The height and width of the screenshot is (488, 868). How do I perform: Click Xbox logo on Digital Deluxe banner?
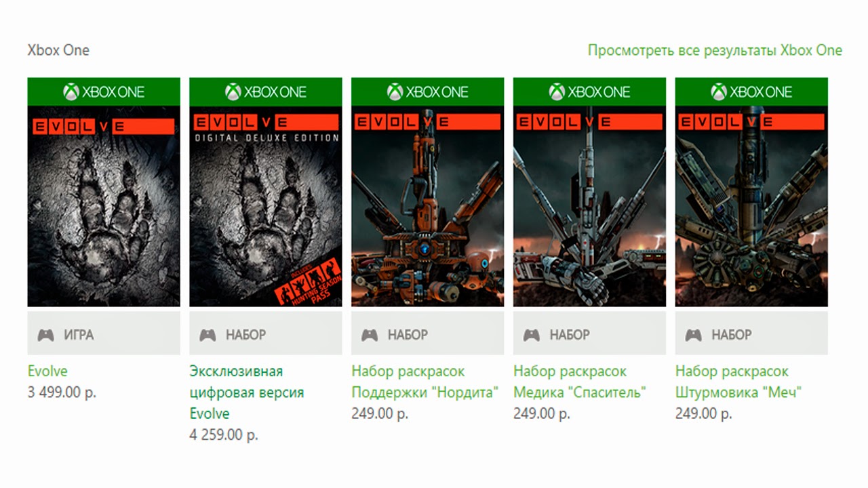pyautogui.click(x=233, y=91)
